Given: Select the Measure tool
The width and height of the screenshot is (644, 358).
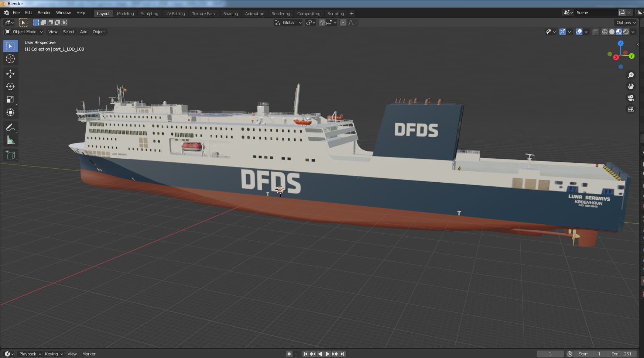Looking at the screenshot, I should click(10, 141).
